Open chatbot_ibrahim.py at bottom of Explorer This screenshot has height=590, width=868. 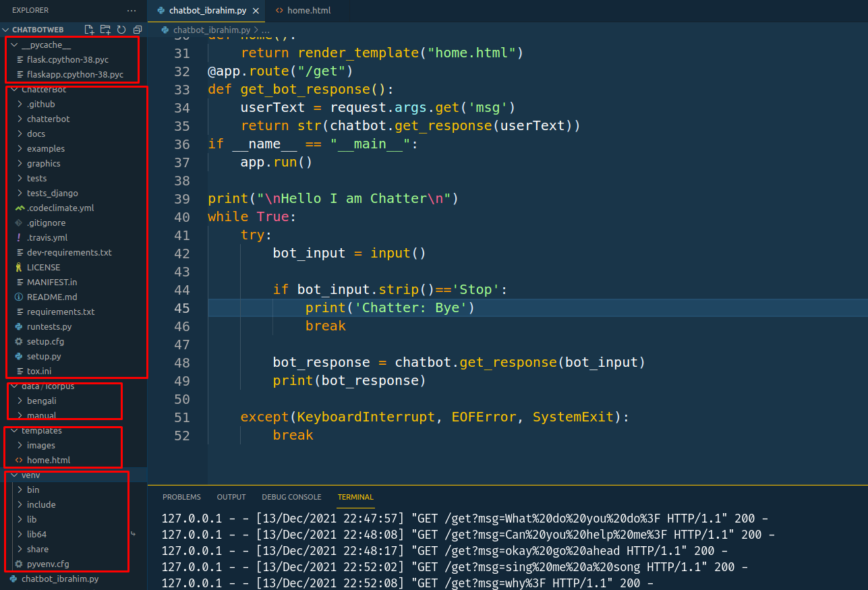(60, 579)
